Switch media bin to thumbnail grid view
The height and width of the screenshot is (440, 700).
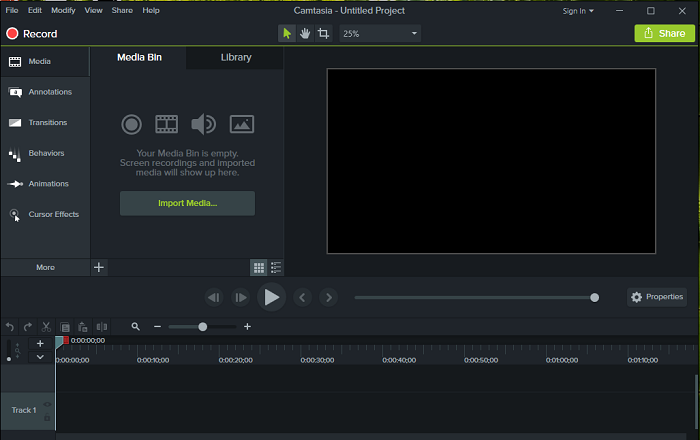258,268
